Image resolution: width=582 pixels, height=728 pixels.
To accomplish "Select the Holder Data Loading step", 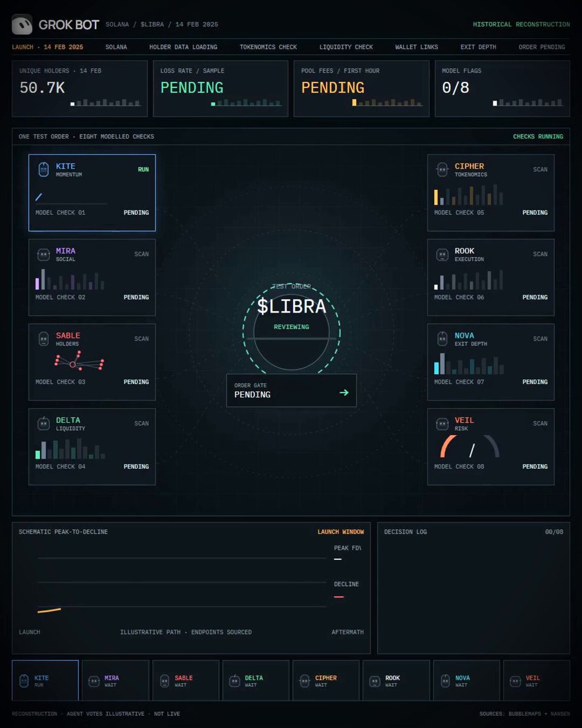I will [183, 47].
